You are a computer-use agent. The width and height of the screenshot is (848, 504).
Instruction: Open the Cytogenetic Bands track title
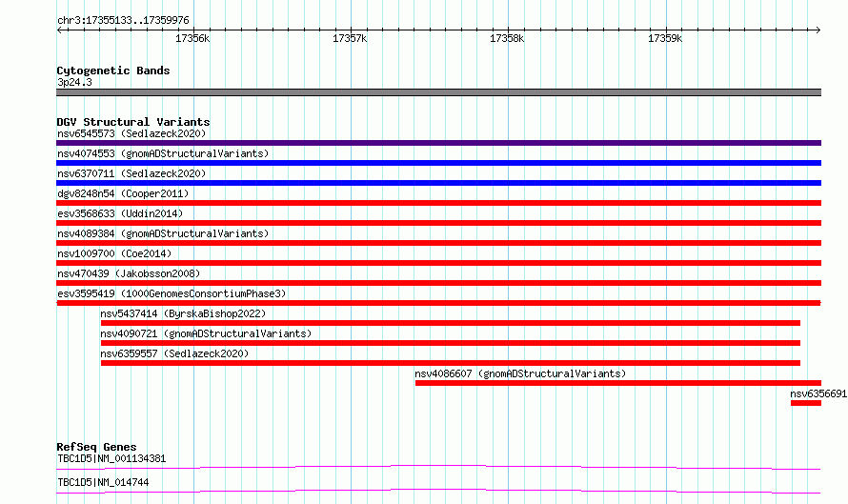(x=113, y=71)
